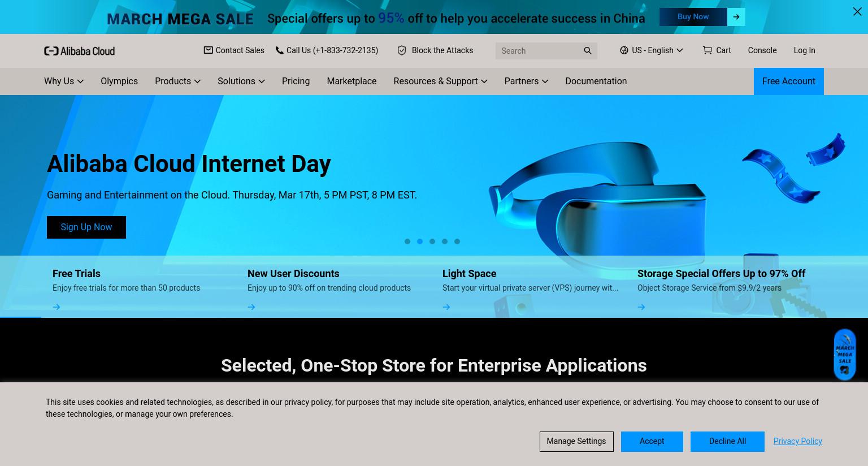The height and width of the screenshot is (466, 868).
Task: Click the search magnifier icon
Action: pos(588,51)
